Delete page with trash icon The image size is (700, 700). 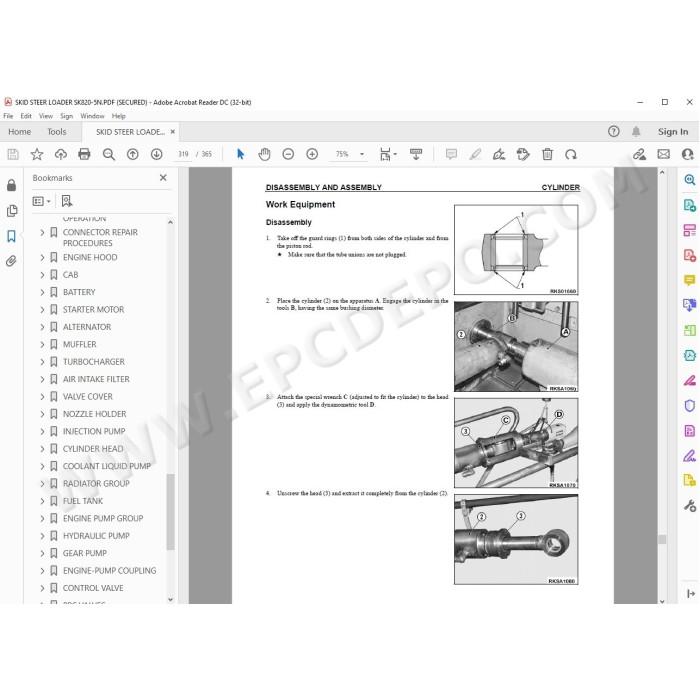(x=547, y=154)
